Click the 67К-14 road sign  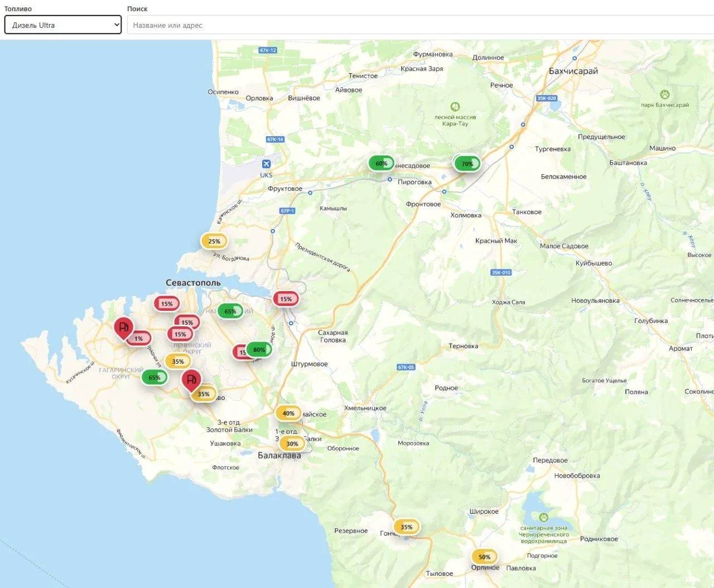tap(276, 139)
